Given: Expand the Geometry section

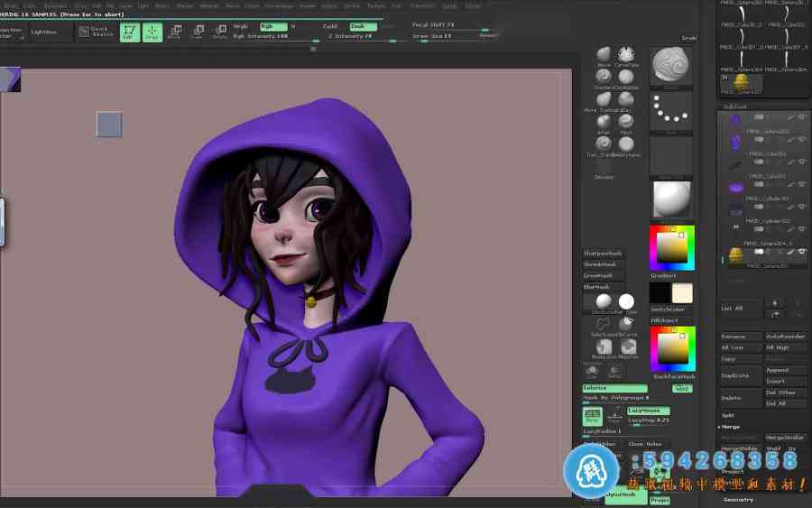Looking at the screenshot, I should (738, 500).
